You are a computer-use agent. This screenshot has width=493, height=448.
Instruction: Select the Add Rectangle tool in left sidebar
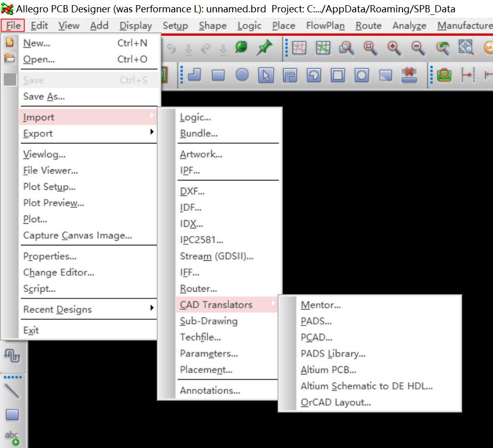coord(12,415)
